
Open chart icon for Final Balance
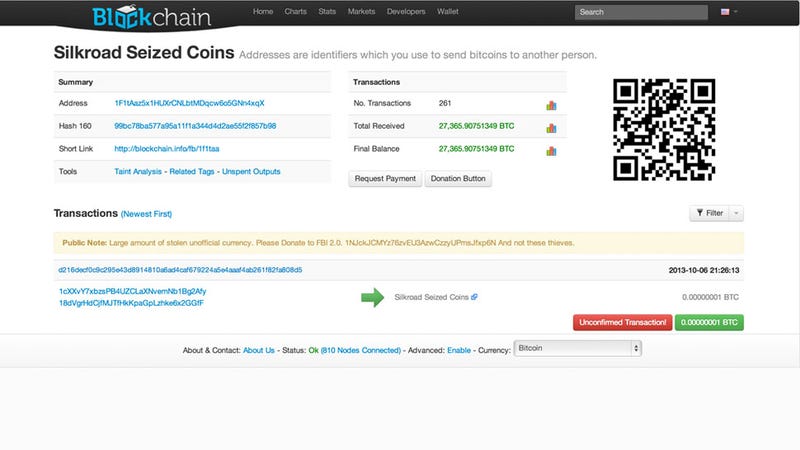(x=551, y=151)
